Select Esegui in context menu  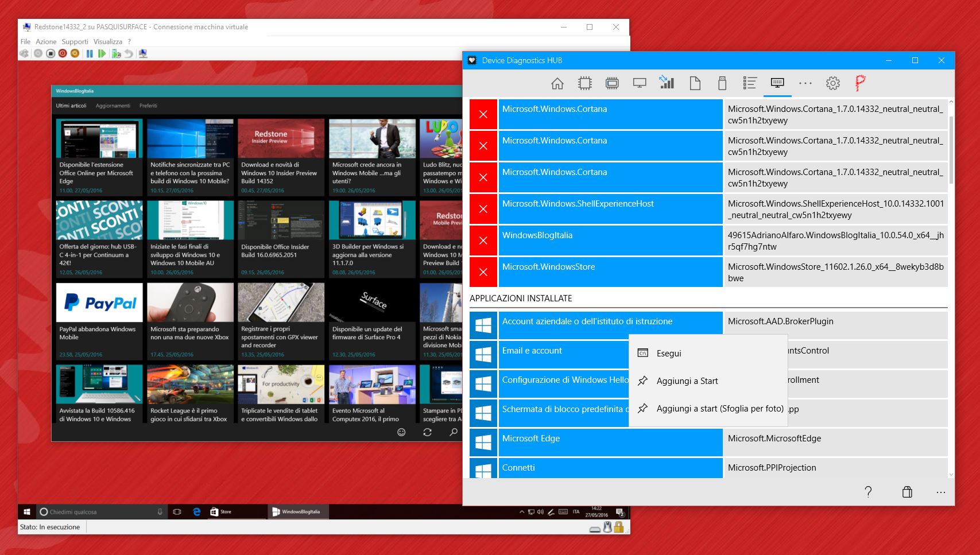[708, 354]
